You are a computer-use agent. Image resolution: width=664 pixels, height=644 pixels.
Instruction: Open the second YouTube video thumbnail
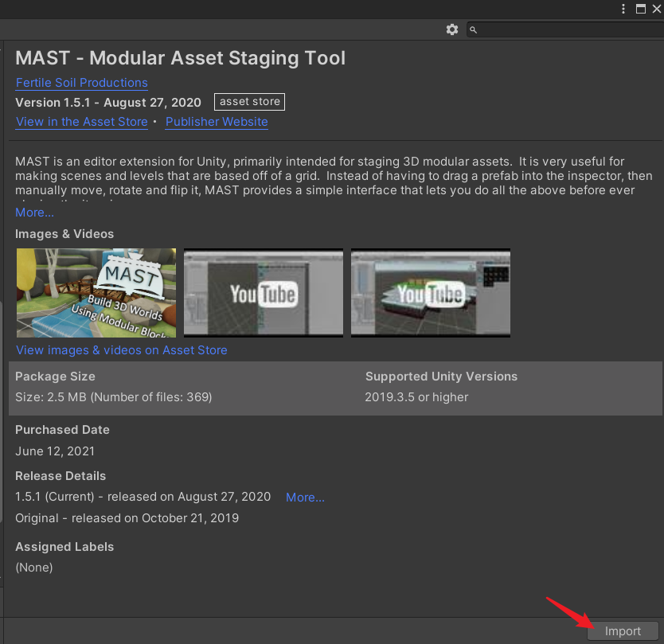coord(264,293)
